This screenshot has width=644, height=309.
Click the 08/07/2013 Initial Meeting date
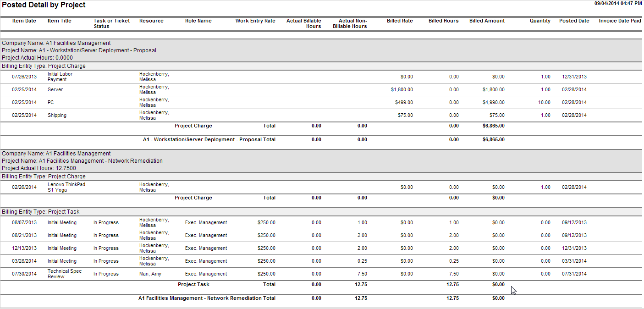(x=24, y=222)
